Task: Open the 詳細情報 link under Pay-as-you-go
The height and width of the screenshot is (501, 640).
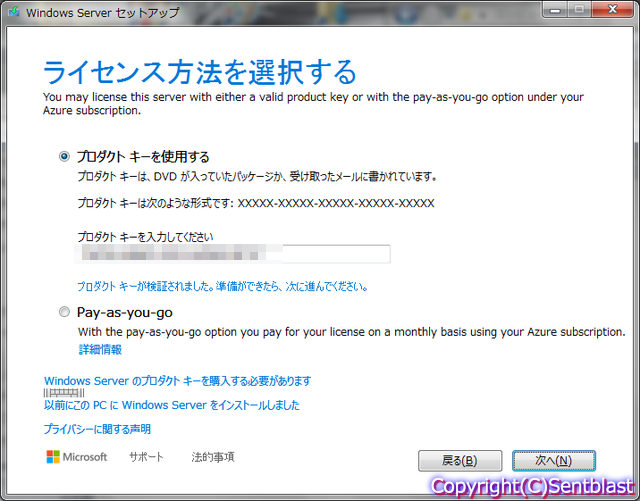Action: coord(100,350)
